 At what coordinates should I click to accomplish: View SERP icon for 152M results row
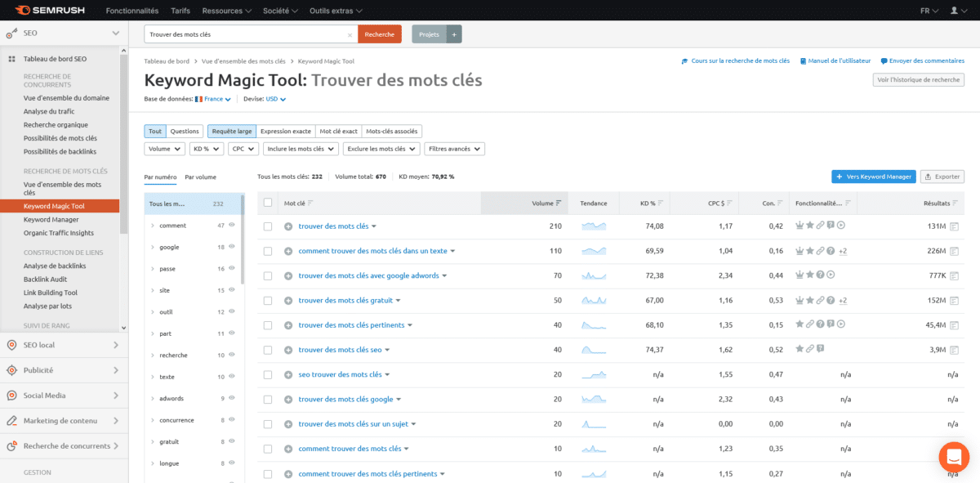click(954, 301)
